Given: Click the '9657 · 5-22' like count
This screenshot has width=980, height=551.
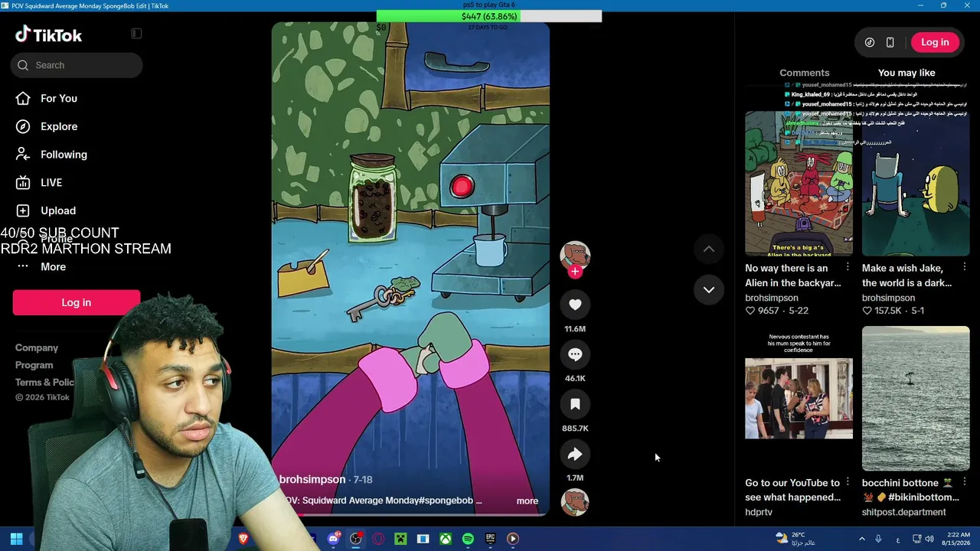Looking at the screenshot, I should [776, 311].
